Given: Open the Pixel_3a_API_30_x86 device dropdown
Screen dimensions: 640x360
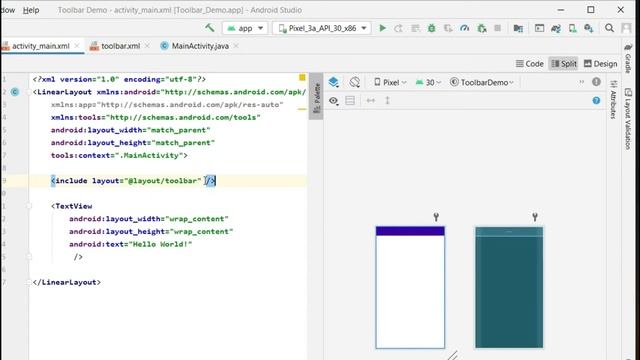Looking at the screenshot, I should tap(322, 28).
